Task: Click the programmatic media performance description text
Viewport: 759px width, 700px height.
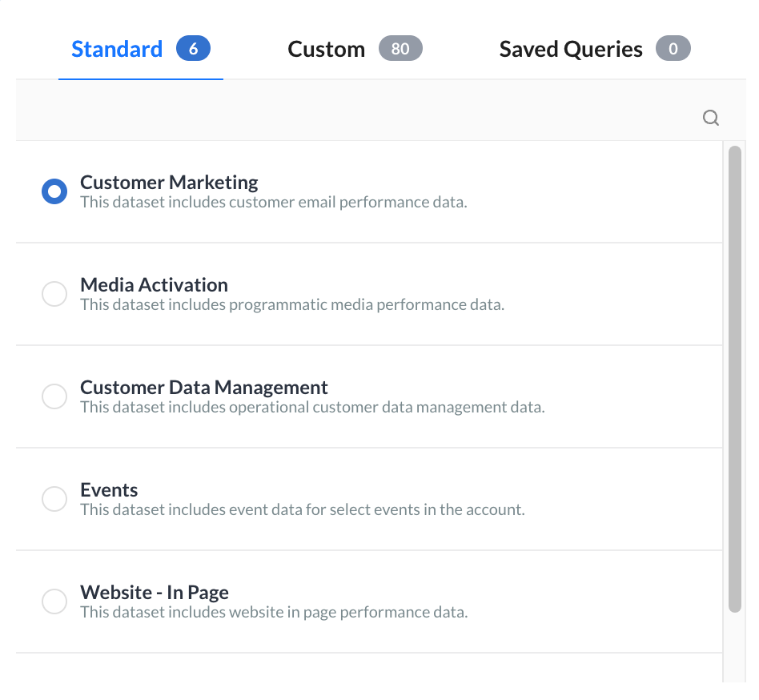Action: (x=291, y=305)
